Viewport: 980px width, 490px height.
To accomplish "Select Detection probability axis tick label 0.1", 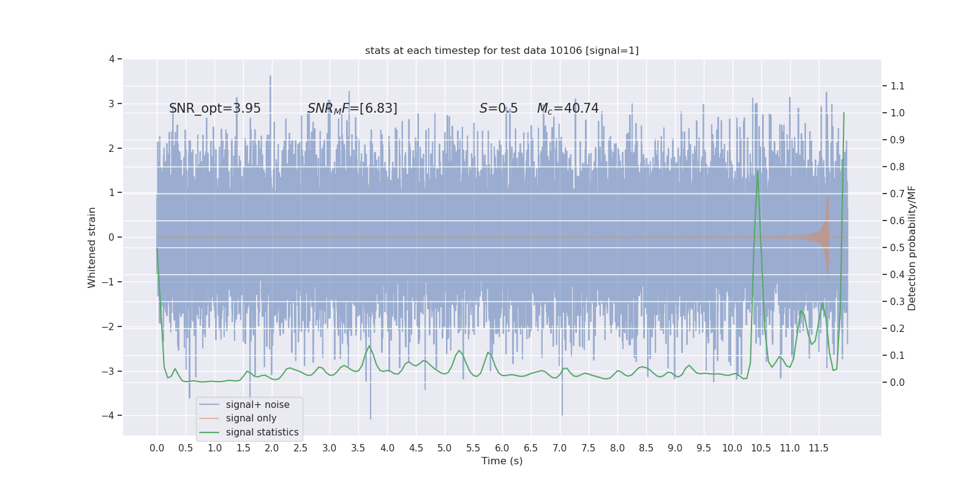I will (897, 355).
